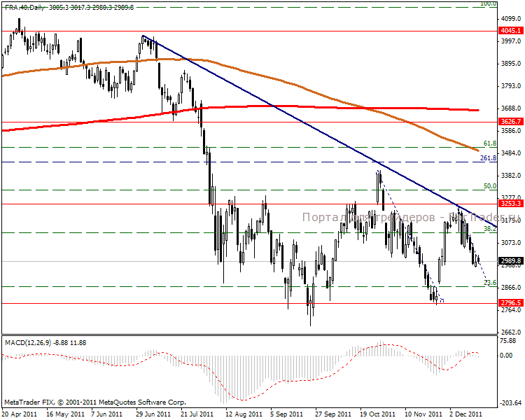525x420 pixels.
Task: Click the 21 Jul 2011 date label
Action: [x=197, y=414]
